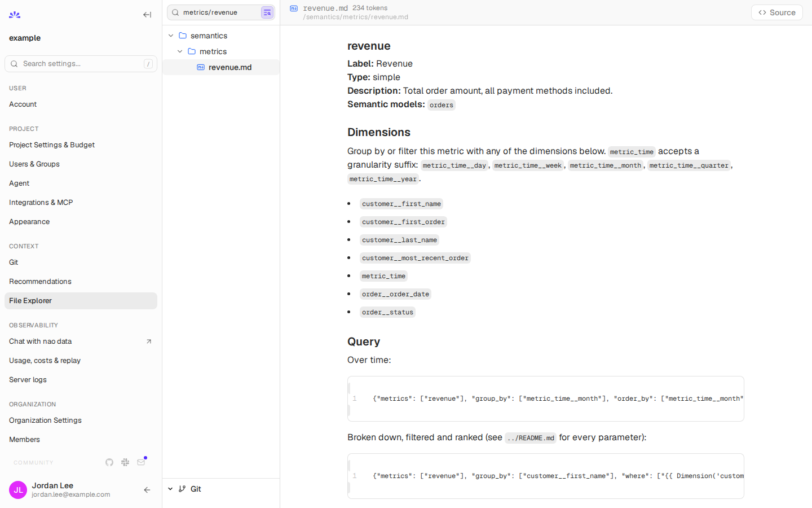Open Chat with nao data
Viewport: 812px width, 508px height.
click(x=81, y=341)
